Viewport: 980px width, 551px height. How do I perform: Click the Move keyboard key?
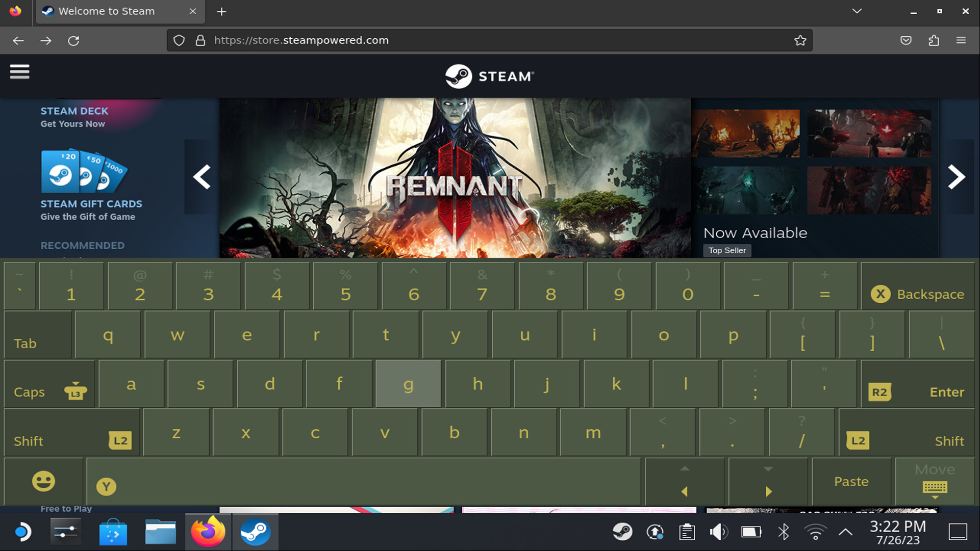(x=935, y=481)
